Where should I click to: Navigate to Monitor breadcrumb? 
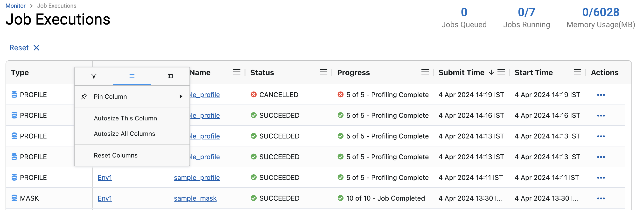pyautogui.click(x=15, y=6)
